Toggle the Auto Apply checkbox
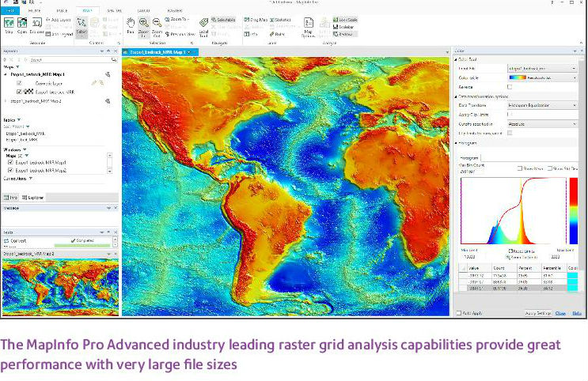 (x=459, y=313)
